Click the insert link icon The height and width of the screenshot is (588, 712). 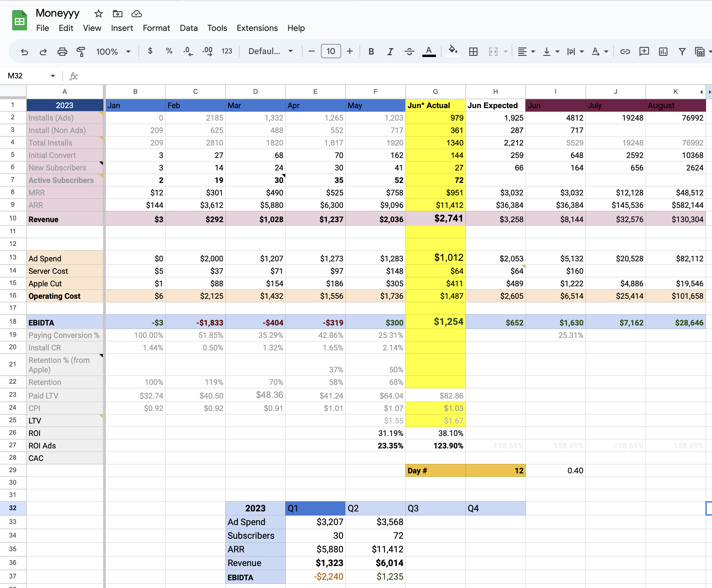click(x=625, y=51)
